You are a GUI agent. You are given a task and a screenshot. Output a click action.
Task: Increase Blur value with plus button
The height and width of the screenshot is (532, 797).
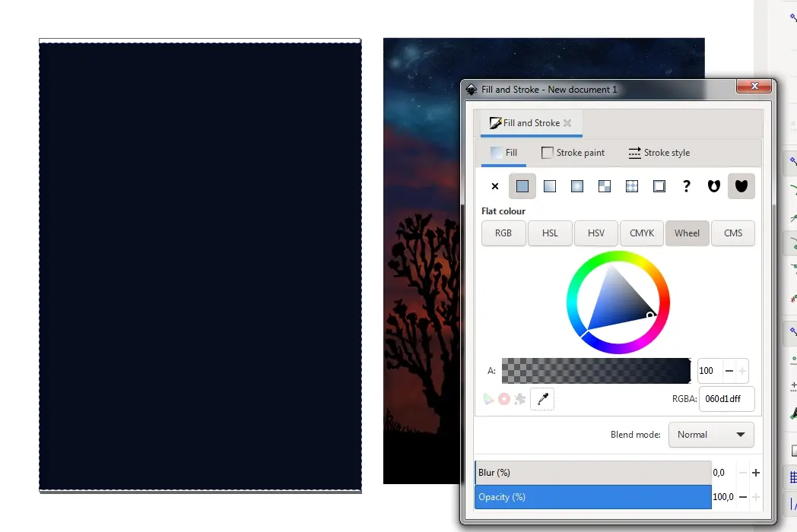click(x=756, y=473)
